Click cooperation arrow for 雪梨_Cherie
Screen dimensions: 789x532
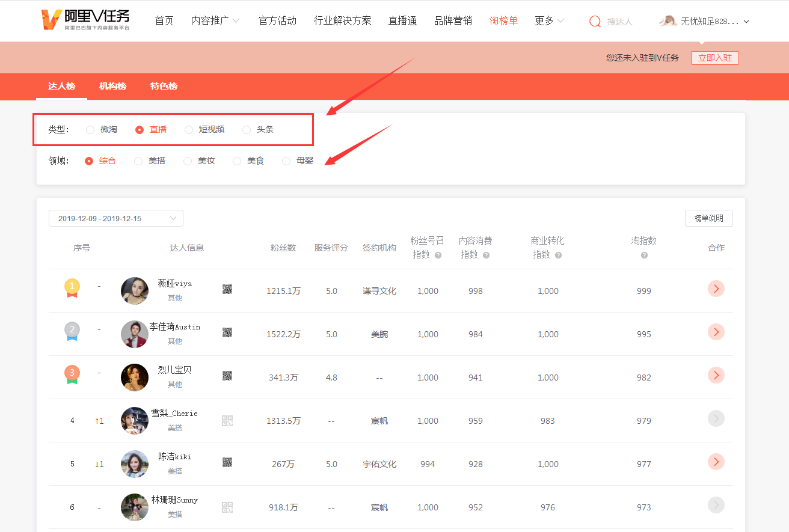coord(716,418)
